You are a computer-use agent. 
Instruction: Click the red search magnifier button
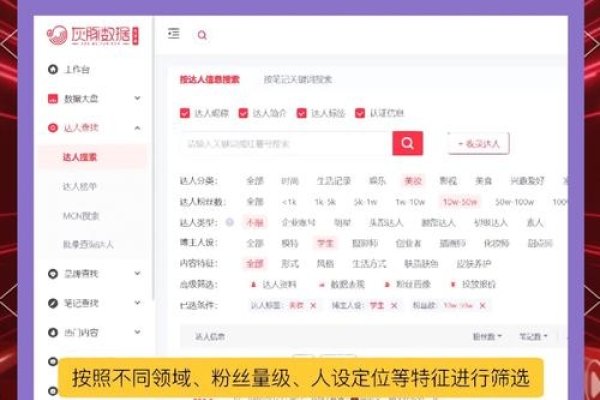pos(408,143)
